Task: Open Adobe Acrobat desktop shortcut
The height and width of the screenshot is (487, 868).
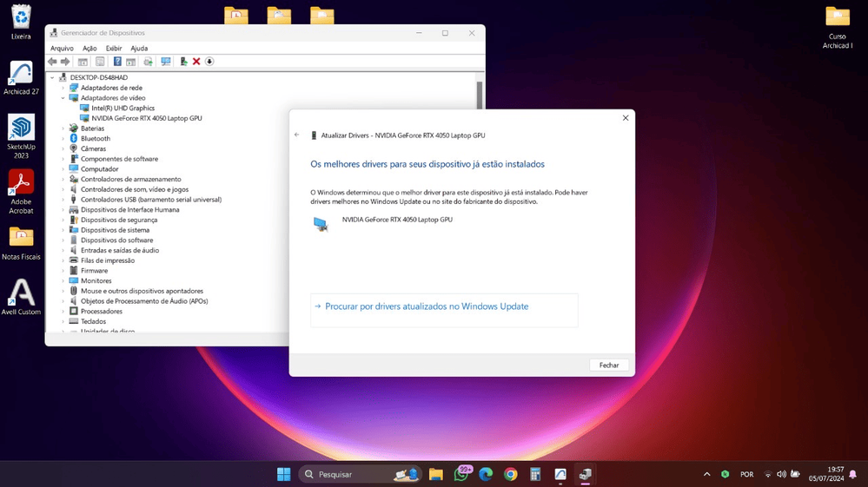Action: [21, 192]
